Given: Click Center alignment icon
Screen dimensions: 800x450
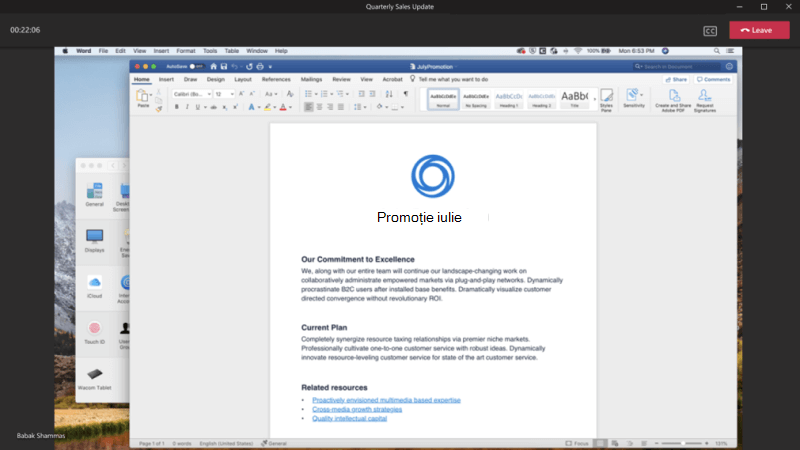Looking at the screenshot, I should (319, 107).
